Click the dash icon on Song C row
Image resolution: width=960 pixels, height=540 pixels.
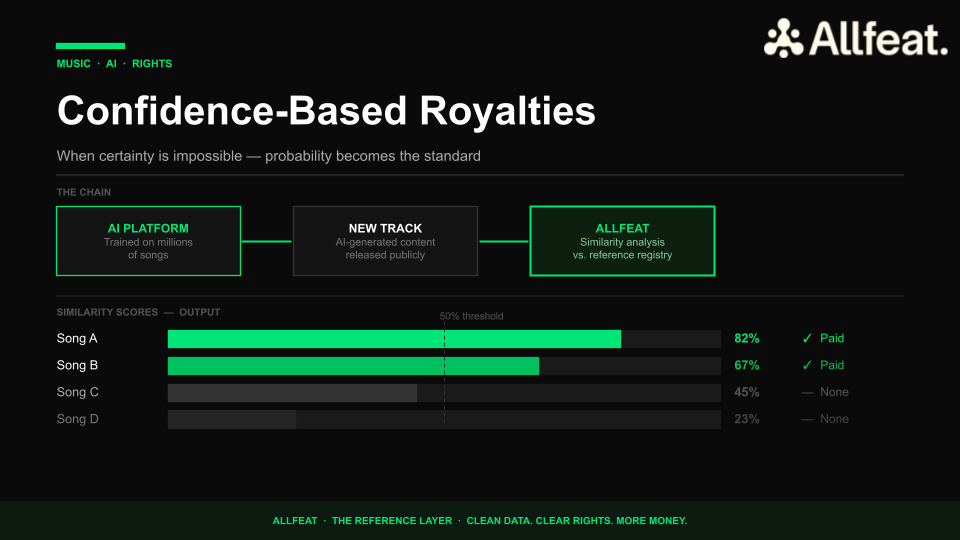click(x=807, y=392)
